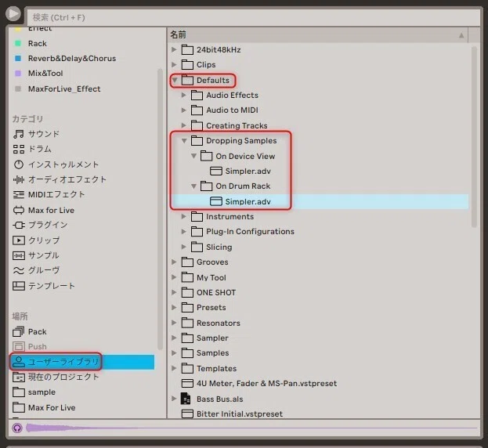Image resolution: width=488 pixels, height=448 pixels.
Task: Open the MIDI Effects (MIDIエフェクト) category
Action: pyautogui.click(x=56, y=195)
